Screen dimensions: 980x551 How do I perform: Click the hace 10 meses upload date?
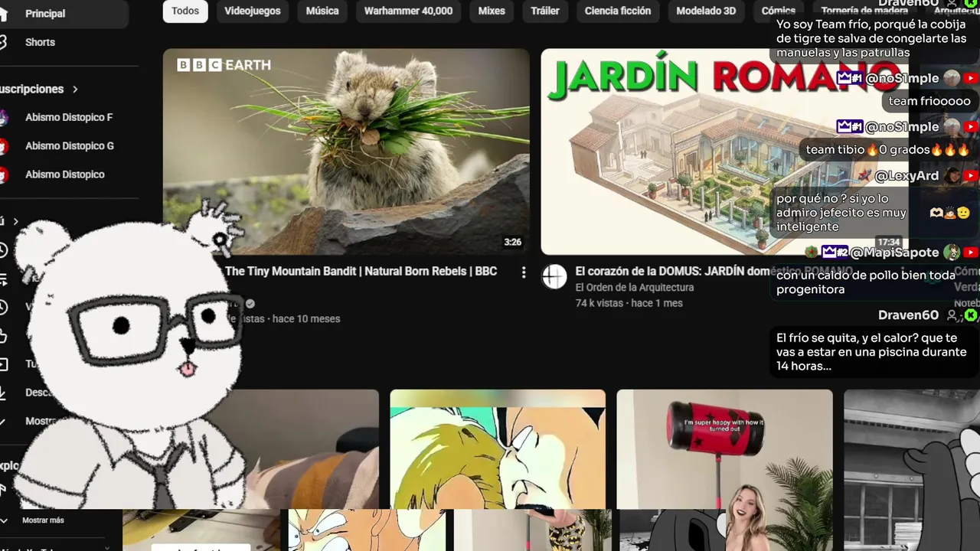click(x=306, y=319)
